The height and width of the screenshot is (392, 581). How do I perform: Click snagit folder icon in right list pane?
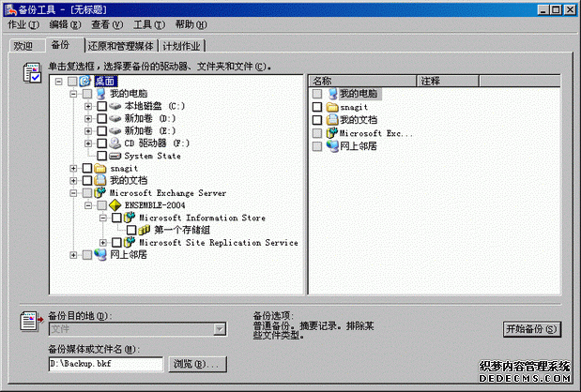[332, 107]
